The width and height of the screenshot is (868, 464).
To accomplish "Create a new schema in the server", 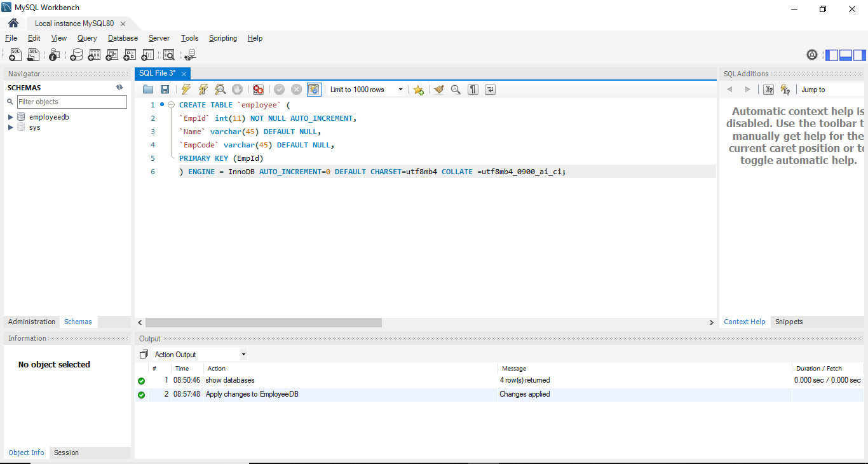I will coord(76,55).
